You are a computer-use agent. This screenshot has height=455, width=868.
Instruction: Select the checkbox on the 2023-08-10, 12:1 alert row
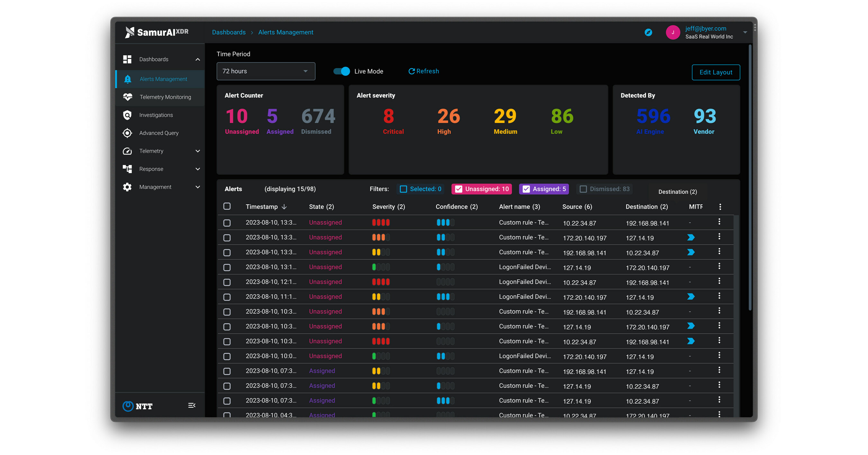227,282
